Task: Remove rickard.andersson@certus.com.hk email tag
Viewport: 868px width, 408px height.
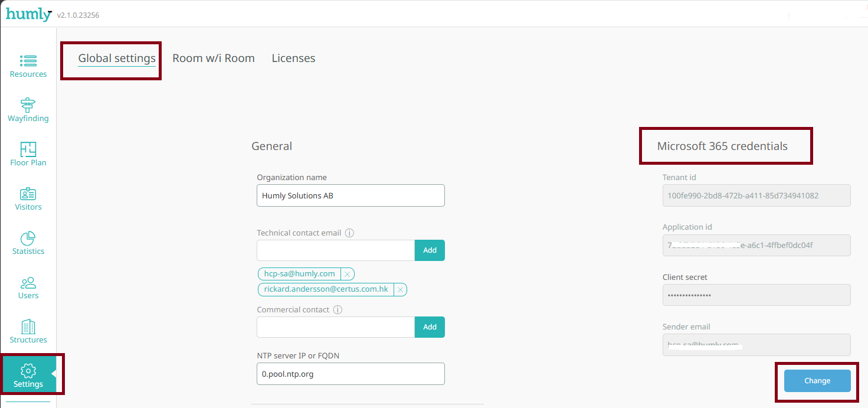Action: (400, 290)
